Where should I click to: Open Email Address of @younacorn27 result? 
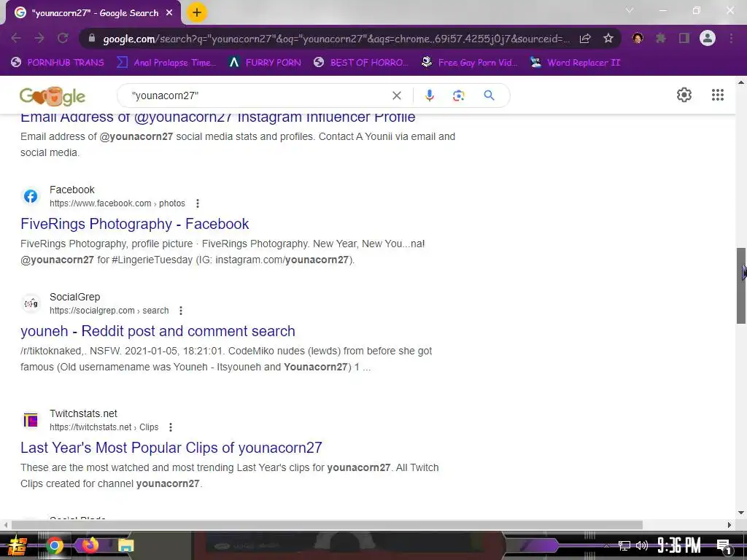click(x=217, y=117)
